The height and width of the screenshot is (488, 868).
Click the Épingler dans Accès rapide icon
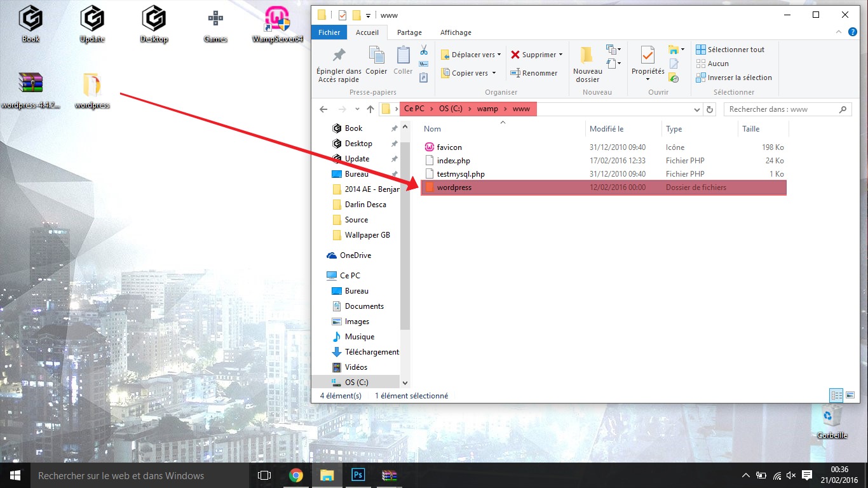339,56
